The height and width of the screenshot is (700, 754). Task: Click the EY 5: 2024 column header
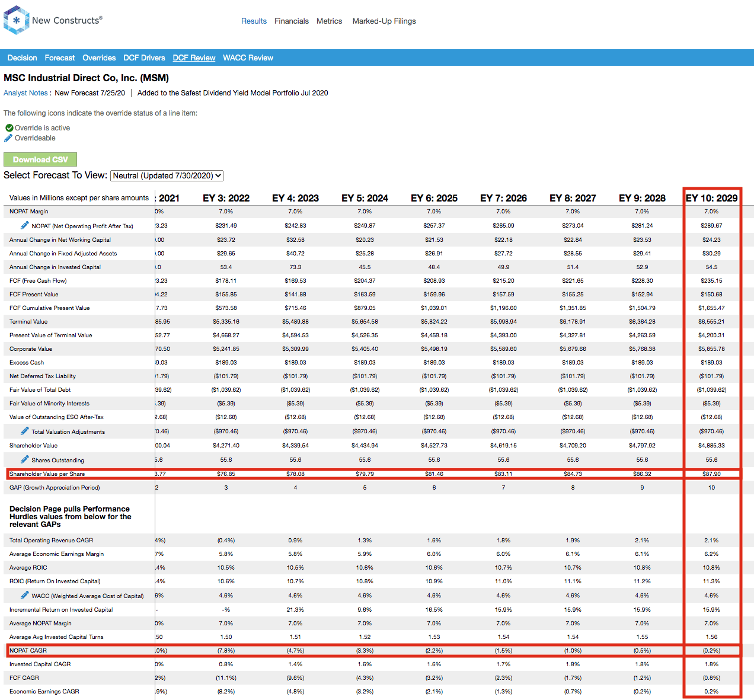point(365,198)
